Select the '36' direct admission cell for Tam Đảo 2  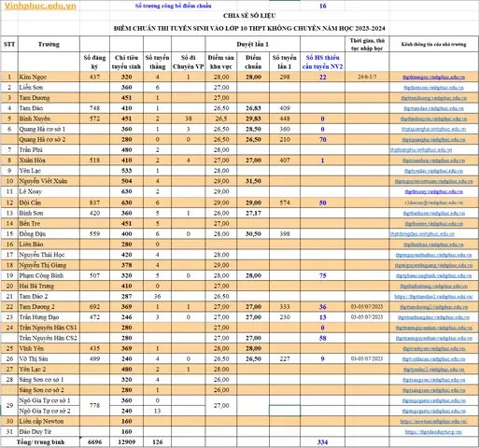157,297
